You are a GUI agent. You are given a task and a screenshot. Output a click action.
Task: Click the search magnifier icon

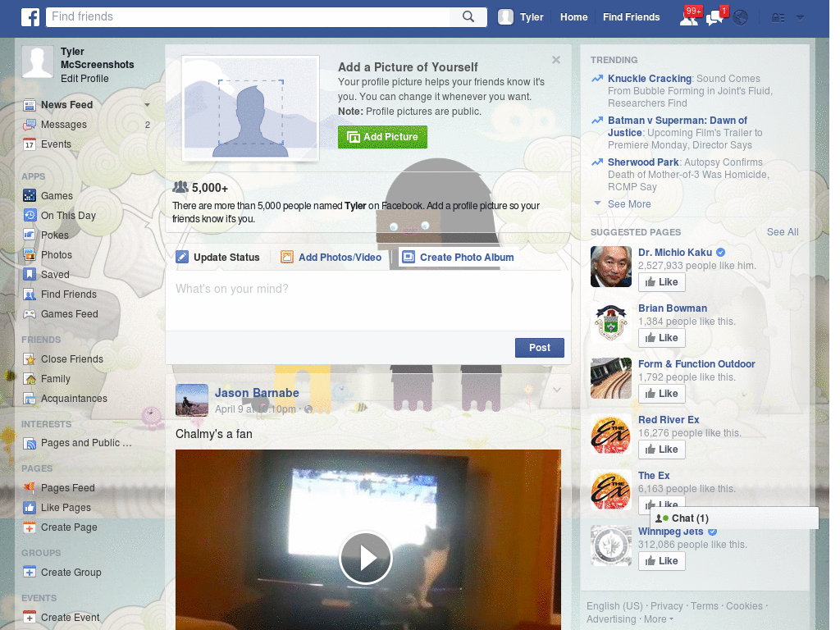click(468, 16)
